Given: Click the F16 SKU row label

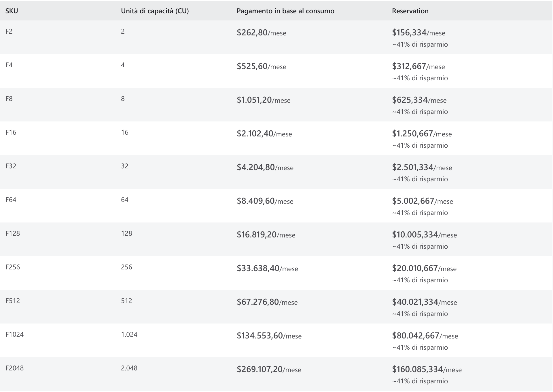Looking at the screenshot, I should (11, 132).
